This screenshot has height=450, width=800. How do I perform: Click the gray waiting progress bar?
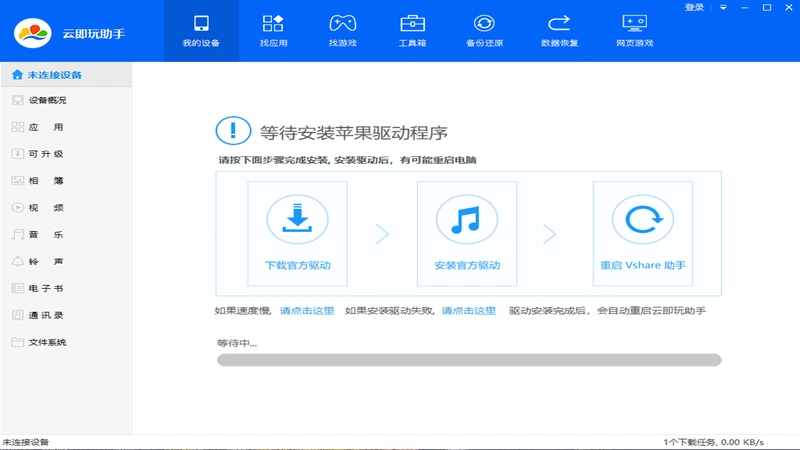click(x=469, y=360)
